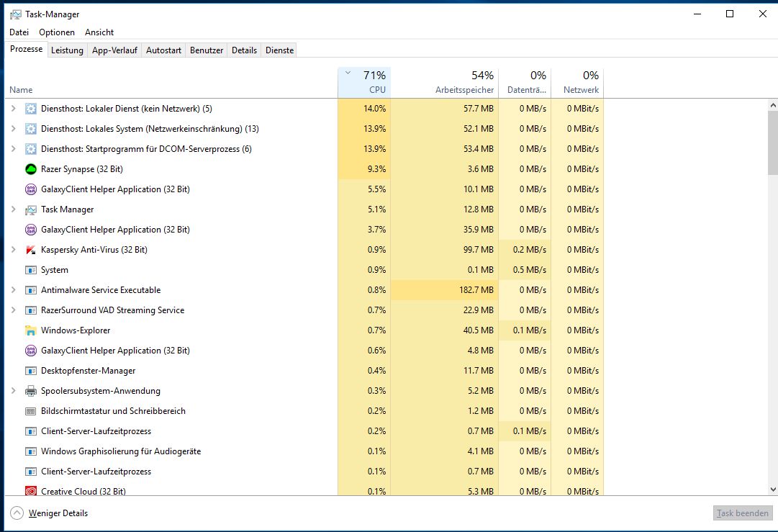778x532 pixels.
Task: Click the 99.7 MB memory cell
Action: 445,250
